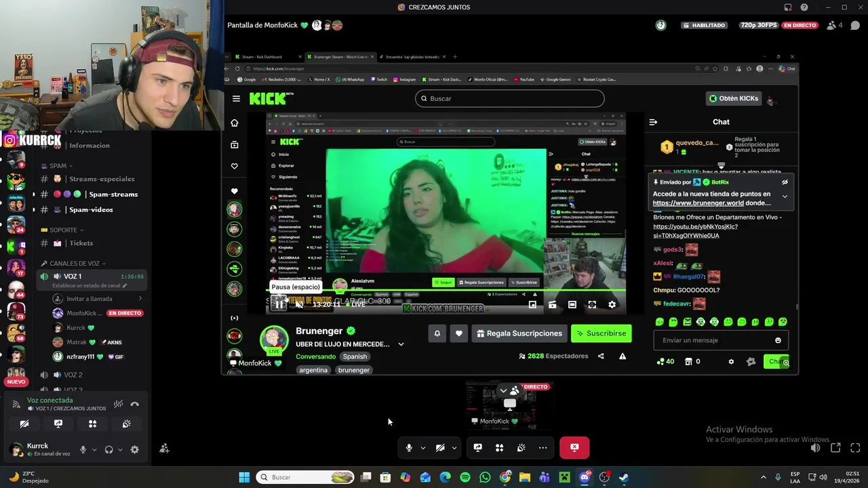Toggle the microphone in bottom call controls
Screen dimensions: 868x488
point(409,447)
